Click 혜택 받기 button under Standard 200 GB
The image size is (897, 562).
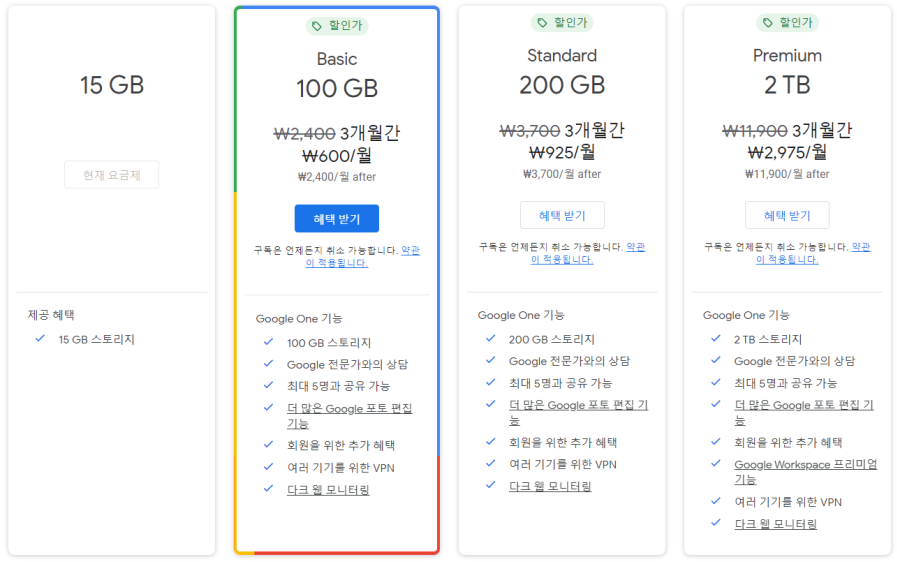[x=562, y=215]
